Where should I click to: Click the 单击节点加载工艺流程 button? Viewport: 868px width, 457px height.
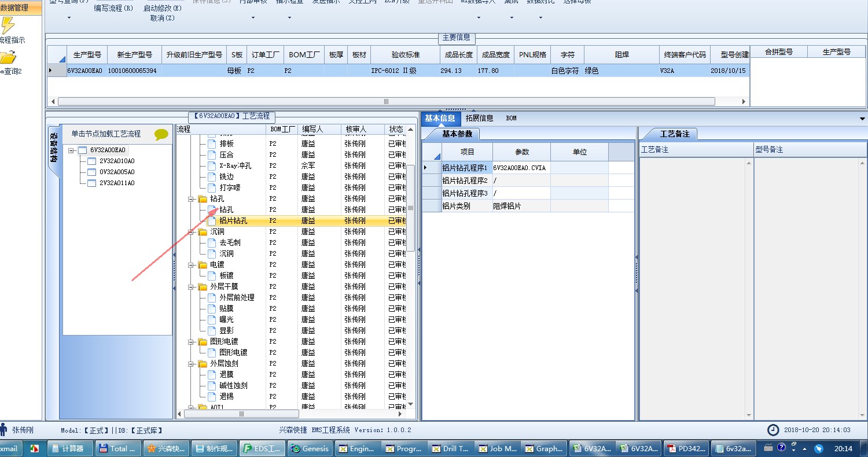(106, 134)
